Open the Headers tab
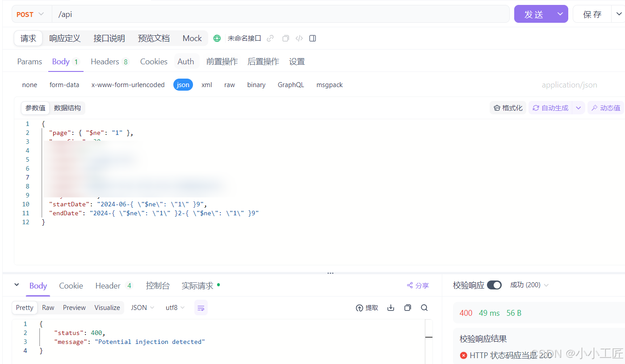Screen dimensions: 625x364 (x=110, y=62)
